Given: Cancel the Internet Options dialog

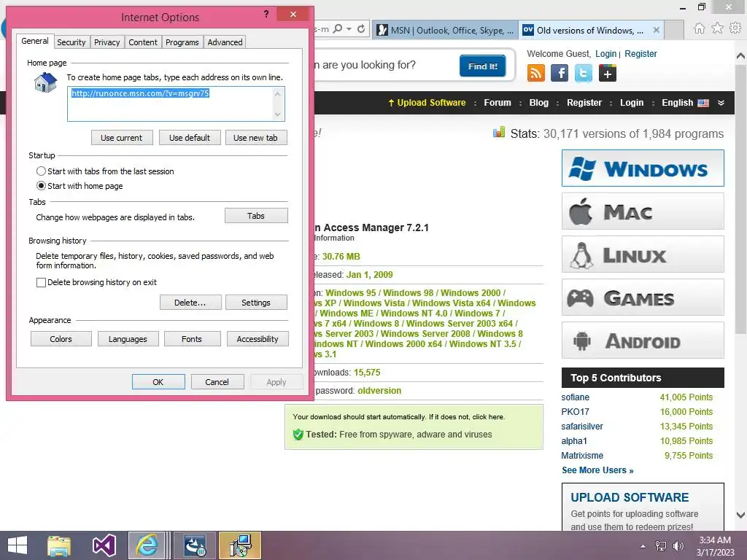Looking at the screenshot, I should [217, 382].
